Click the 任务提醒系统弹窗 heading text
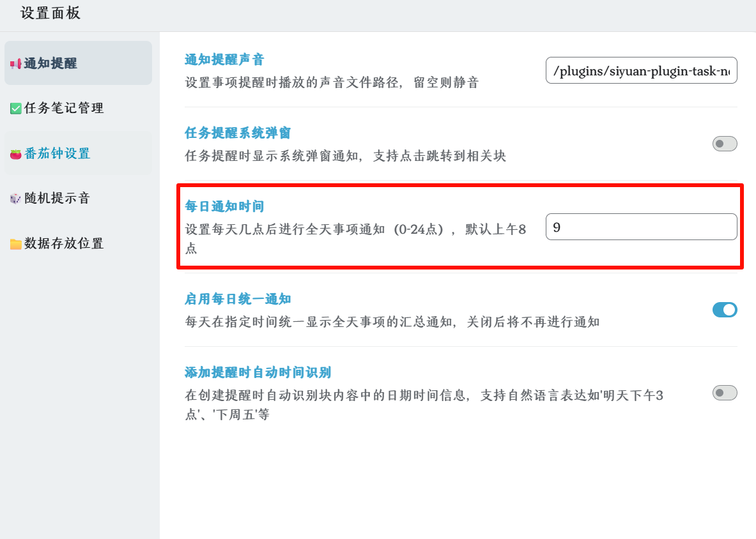The image size is (756, 539). point(238,133)
